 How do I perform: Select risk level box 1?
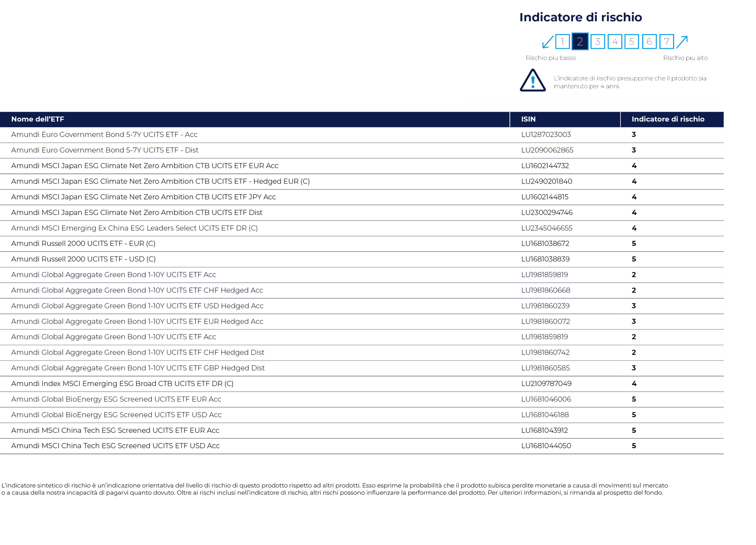click(562, 42)
